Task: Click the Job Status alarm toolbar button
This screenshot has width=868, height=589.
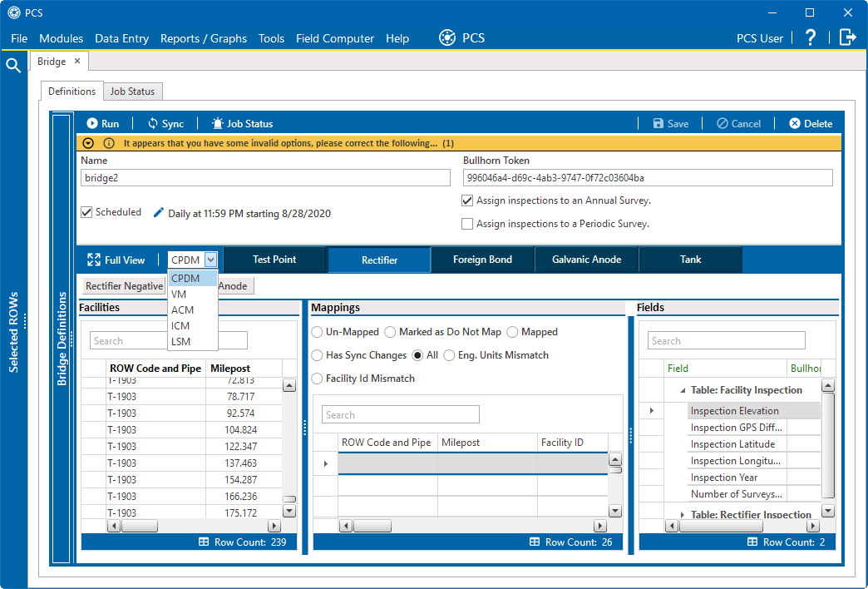Action: (243, 124)
